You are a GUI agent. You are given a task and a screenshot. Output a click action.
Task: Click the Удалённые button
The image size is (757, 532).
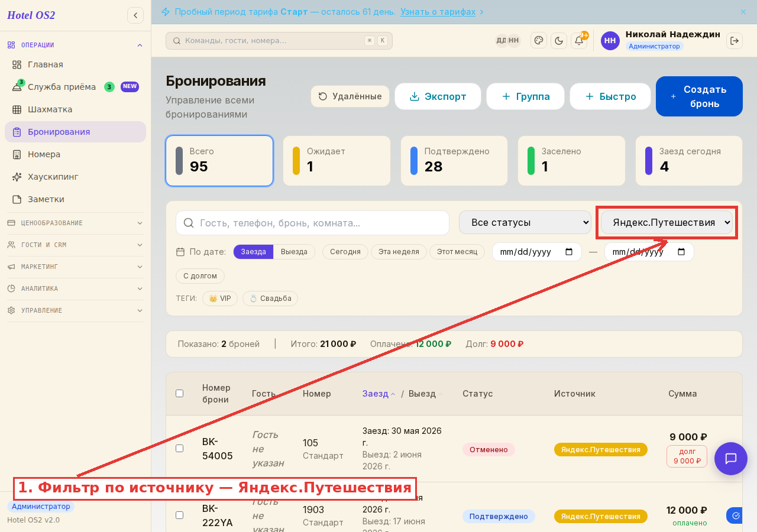click(x=350, y=96)
